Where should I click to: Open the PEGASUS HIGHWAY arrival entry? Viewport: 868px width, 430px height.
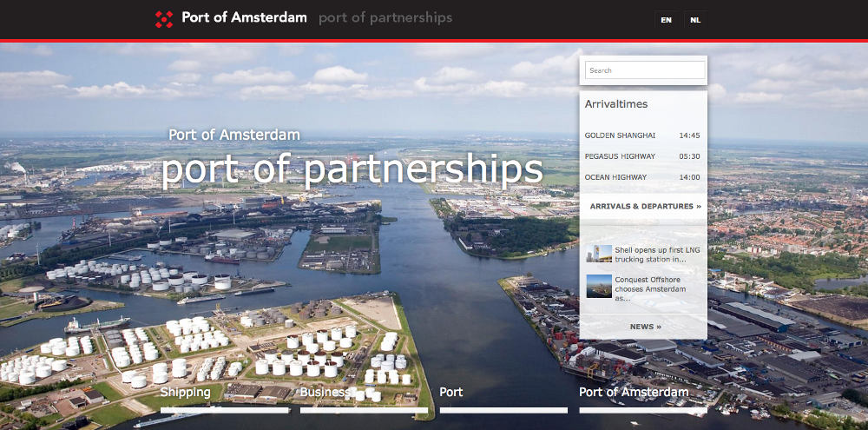coord(620,156)
